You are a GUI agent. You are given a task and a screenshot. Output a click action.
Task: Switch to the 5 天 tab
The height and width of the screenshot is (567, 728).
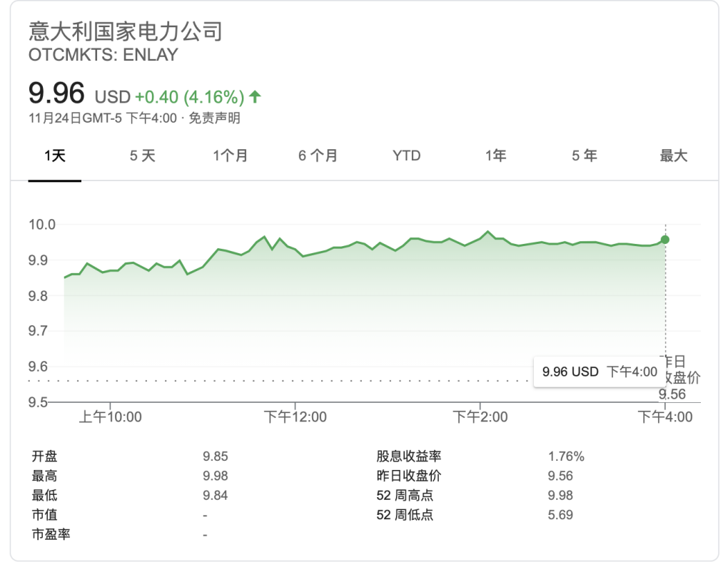[143, 156]
